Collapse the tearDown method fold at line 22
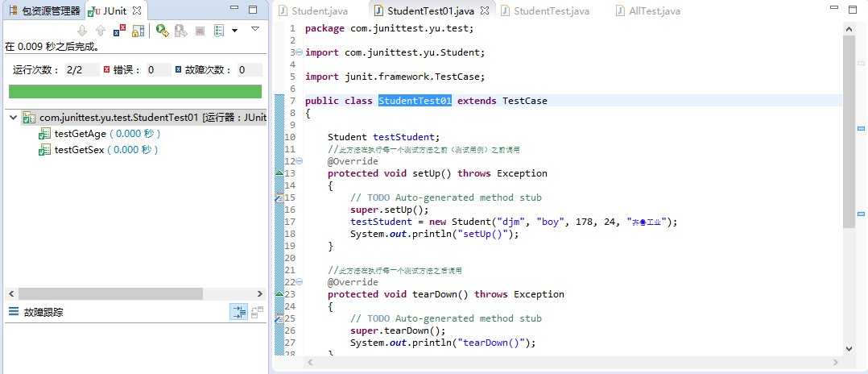This screenshot has width=868, height=374. tap(300, 282)
